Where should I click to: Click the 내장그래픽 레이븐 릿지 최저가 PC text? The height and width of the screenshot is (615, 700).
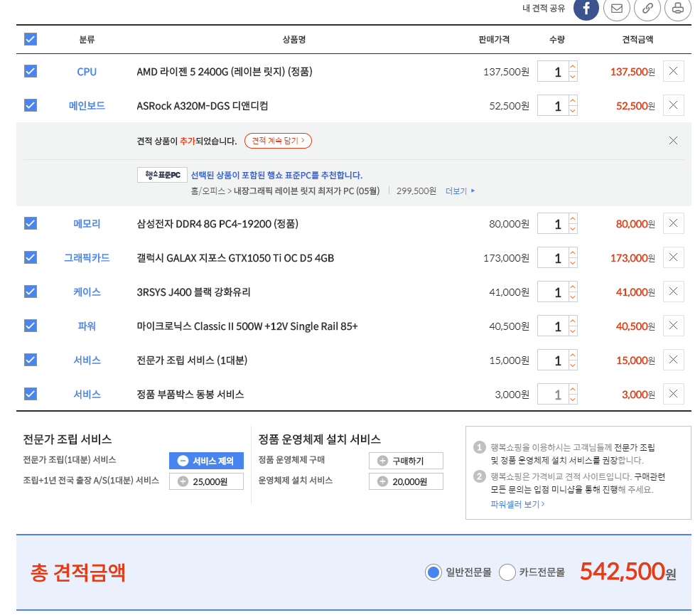click(307, 191)
